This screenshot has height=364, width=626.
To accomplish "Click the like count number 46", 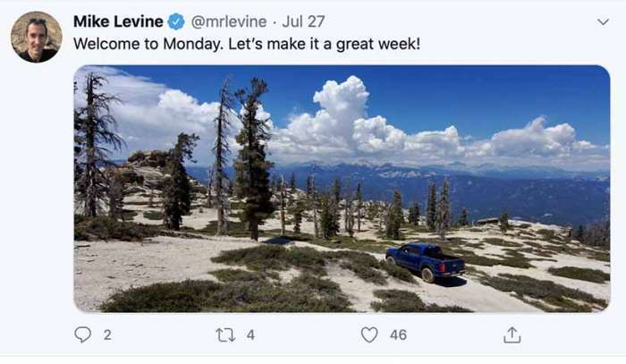I will point(398,334).
